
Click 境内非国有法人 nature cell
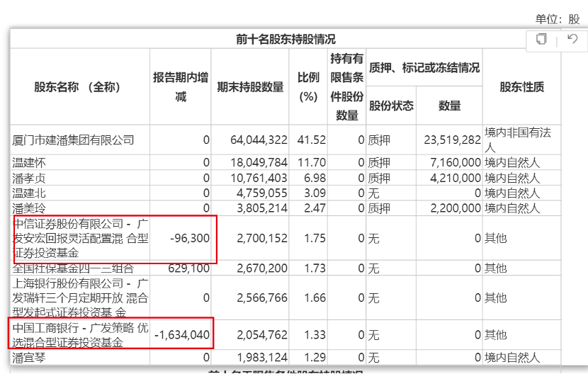[518, 140]
